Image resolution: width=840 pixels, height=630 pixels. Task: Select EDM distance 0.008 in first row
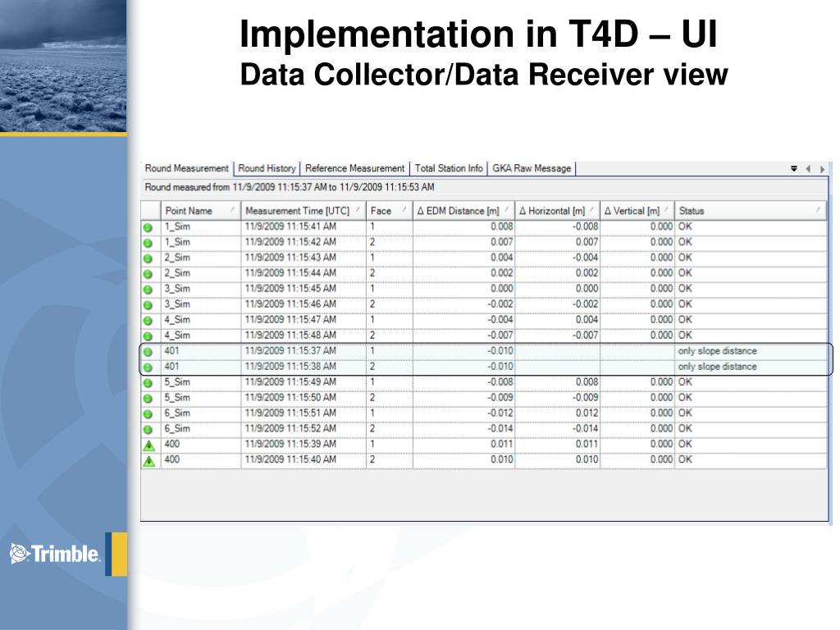502,226
